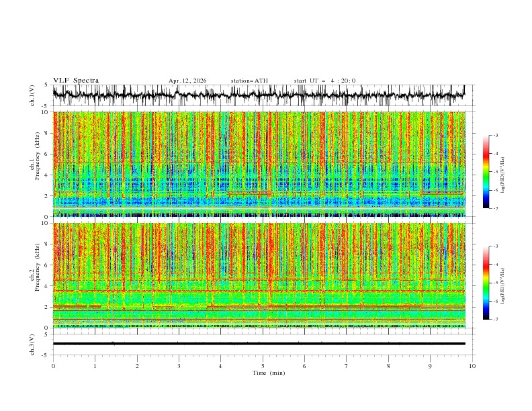Click the ch.2 color bar "log(PSD)(V²/Hz)" label
Image resolution: width=532 pixels, height=411 pixels.
[502, 286]
